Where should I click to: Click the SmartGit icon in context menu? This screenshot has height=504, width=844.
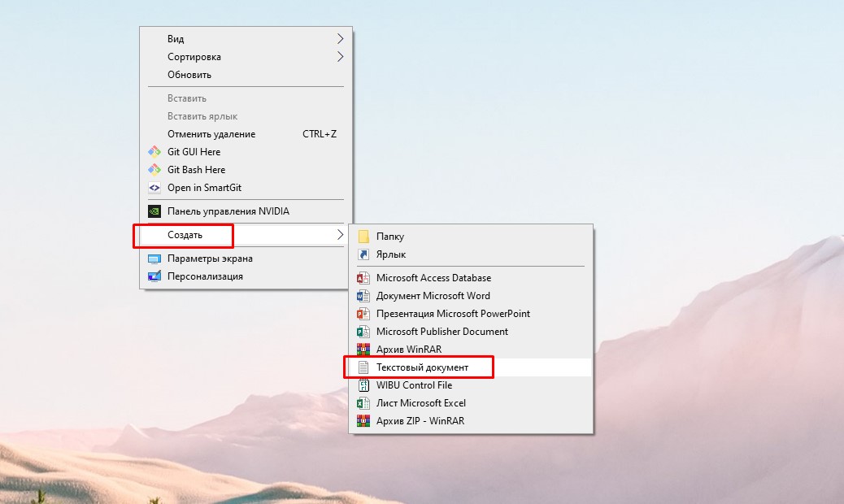click(154, 188)
